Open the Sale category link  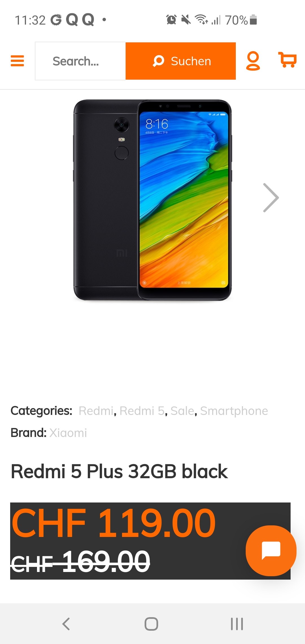pyautogui.click(x=182, y=411)
